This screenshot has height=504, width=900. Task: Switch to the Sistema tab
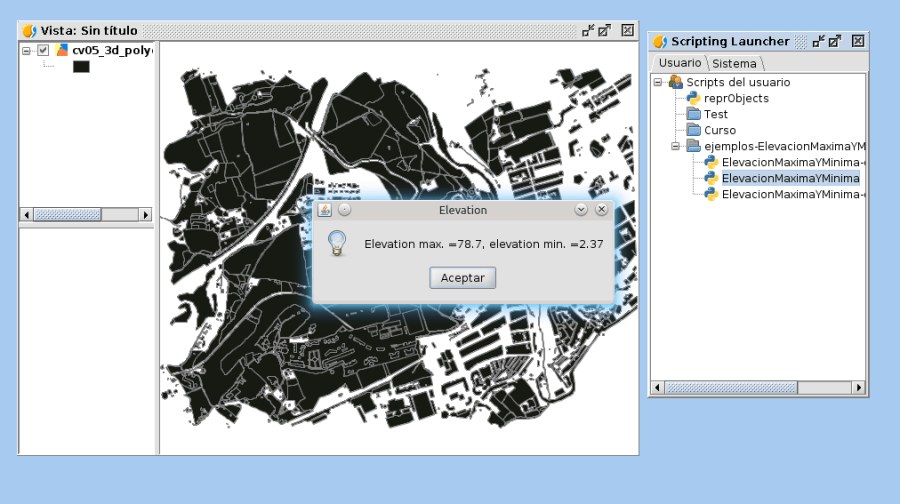pos(734,63)
